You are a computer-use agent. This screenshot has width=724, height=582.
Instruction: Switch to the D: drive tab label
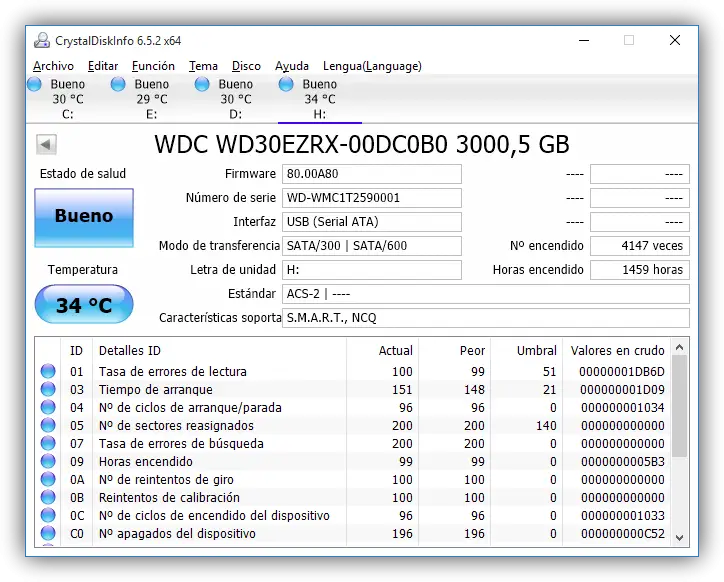click(235, 114)
